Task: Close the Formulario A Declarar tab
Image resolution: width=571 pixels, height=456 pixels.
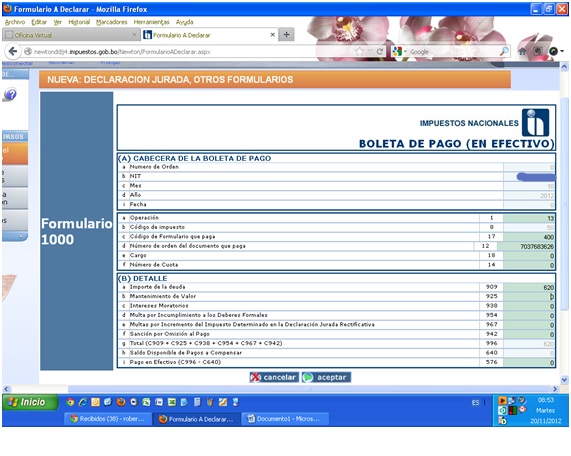Action: point(272,35)
